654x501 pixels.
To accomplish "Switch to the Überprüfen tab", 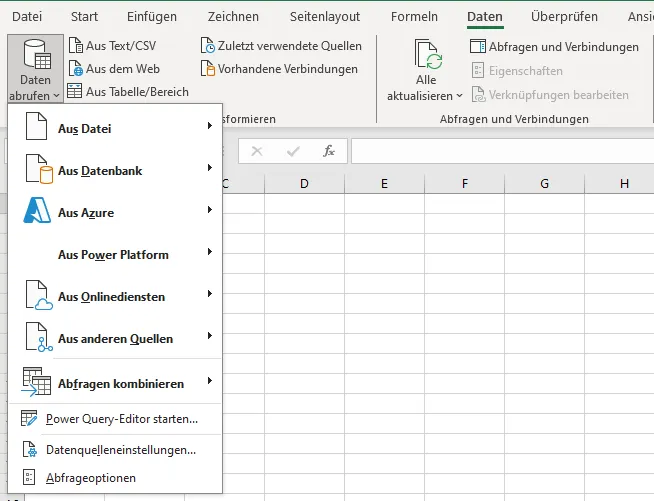I will (x=564, y=17).
